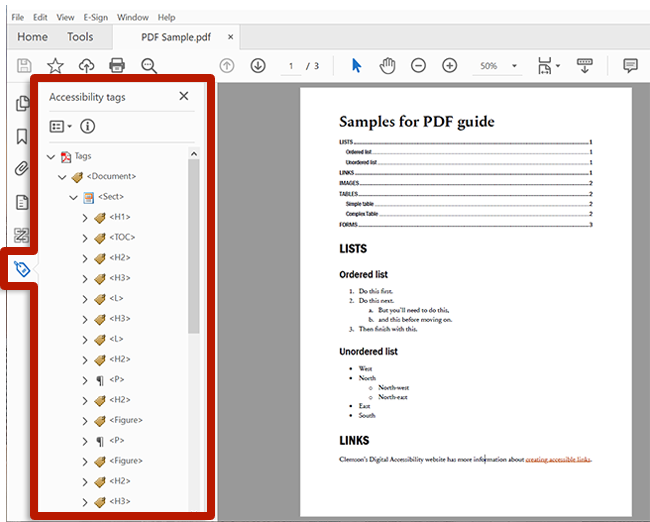The height and width of the screenshot is (522, 650).
Task: Click the tag info circle icon
Action: coord(87,126)
